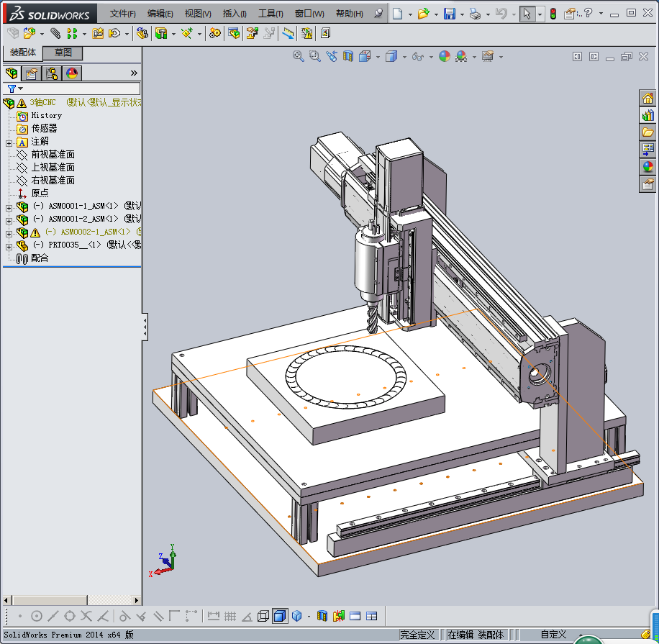The height and width of the screenshot is (644, 659).
Task: Select 前视基准面 in the feature tree
Action: coord(53,155)
